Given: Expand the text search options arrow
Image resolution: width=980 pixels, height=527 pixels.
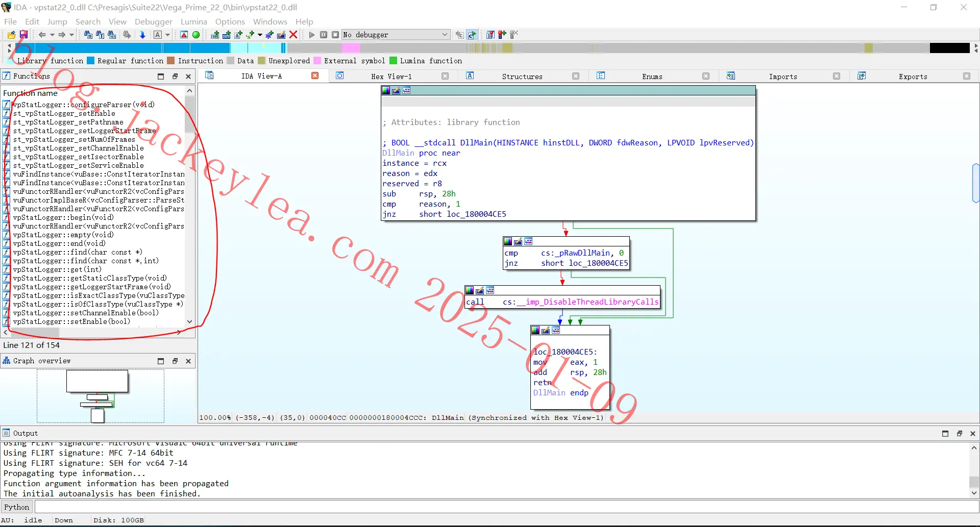Looking at the screenshot, I should click(x=167, y=35).
